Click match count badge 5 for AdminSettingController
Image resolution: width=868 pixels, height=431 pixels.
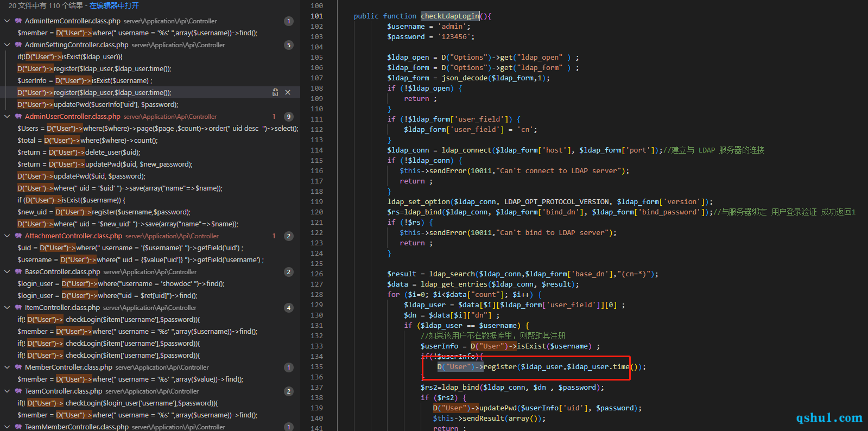click(x=289, y=45)
